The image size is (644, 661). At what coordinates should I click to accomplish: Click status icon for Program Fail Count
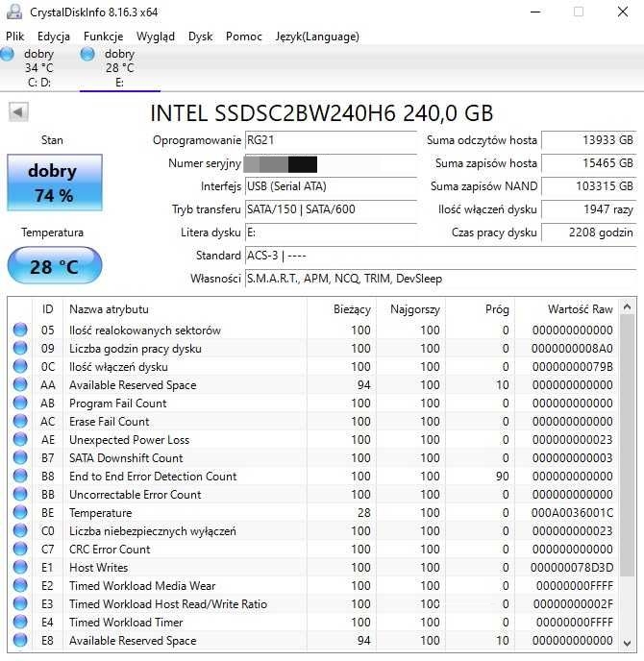[20, 403]
